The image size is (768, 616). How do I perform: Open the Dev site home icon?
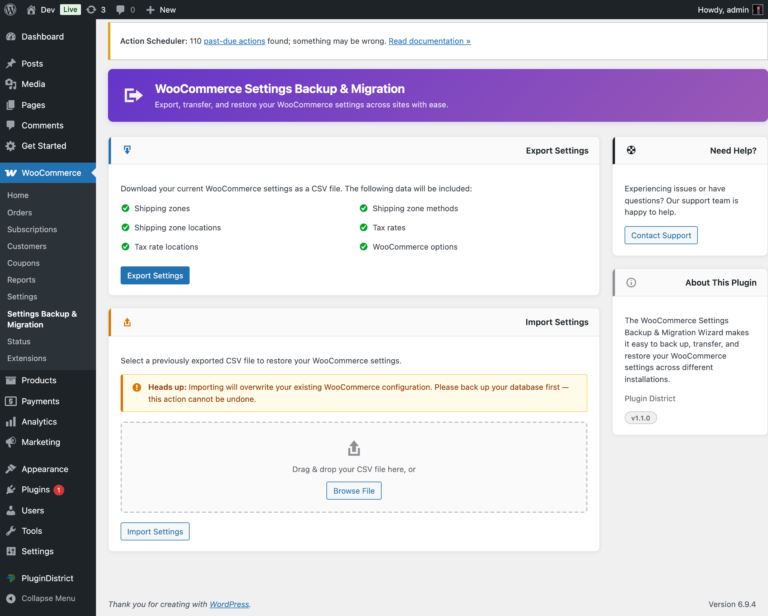[31, 10]
